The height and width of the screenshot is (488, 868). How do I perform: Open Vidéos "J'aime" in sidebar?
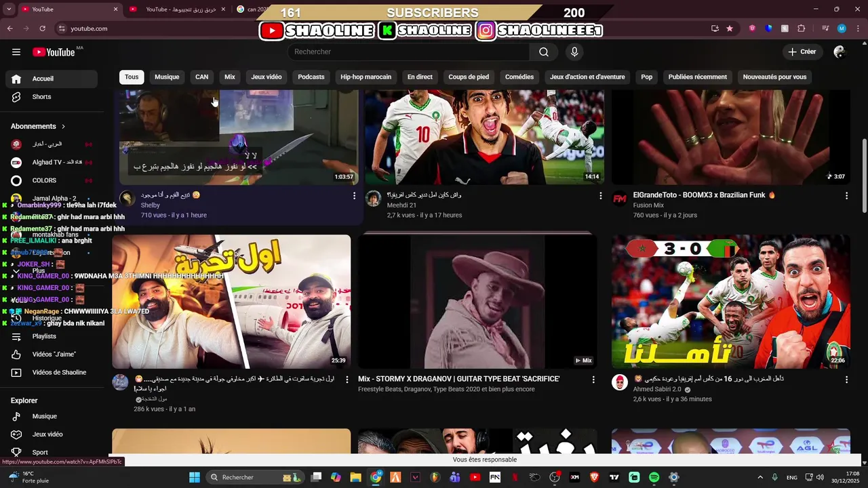point(52,354)
